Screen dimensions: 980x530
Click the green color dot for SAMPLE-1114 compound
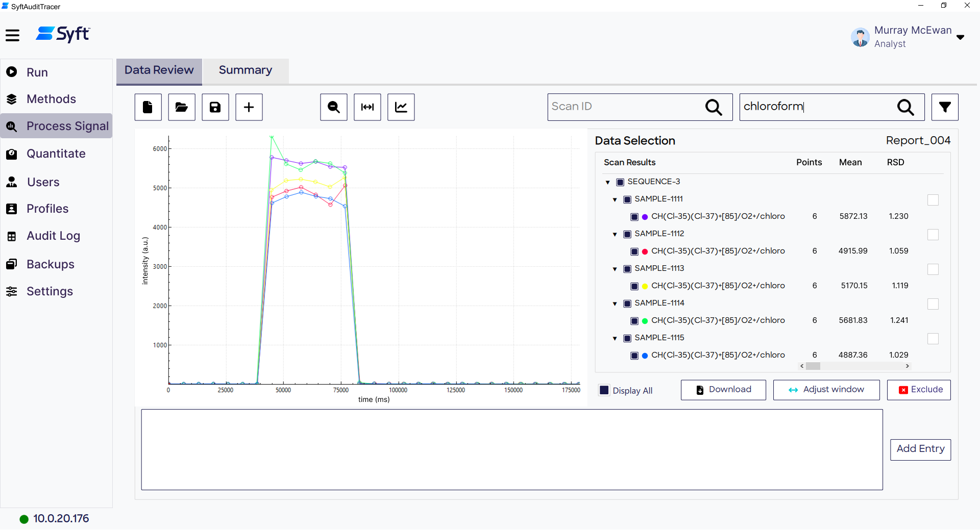[645, 321]
